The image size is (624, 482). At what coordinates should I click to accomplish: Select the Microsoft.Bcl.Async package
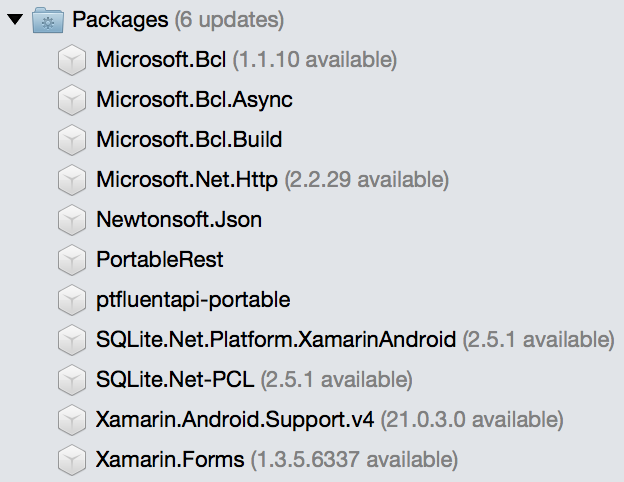194,100
